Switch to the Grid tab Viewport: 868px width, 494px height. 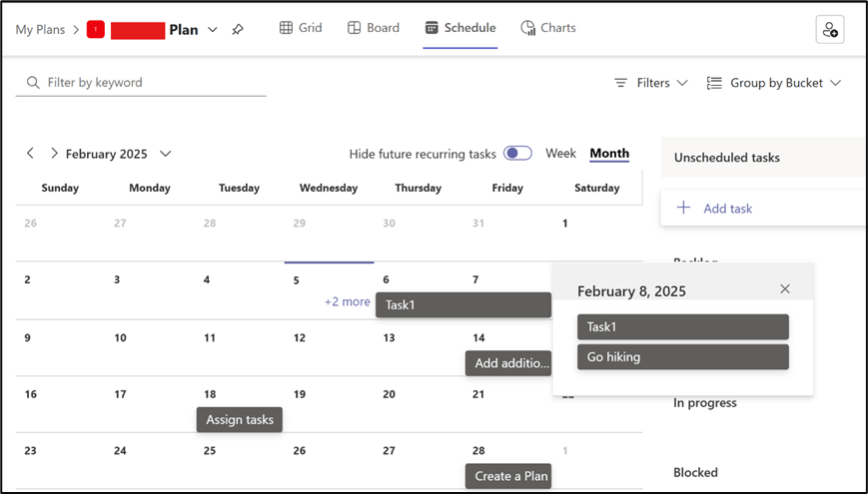(301, 28)
